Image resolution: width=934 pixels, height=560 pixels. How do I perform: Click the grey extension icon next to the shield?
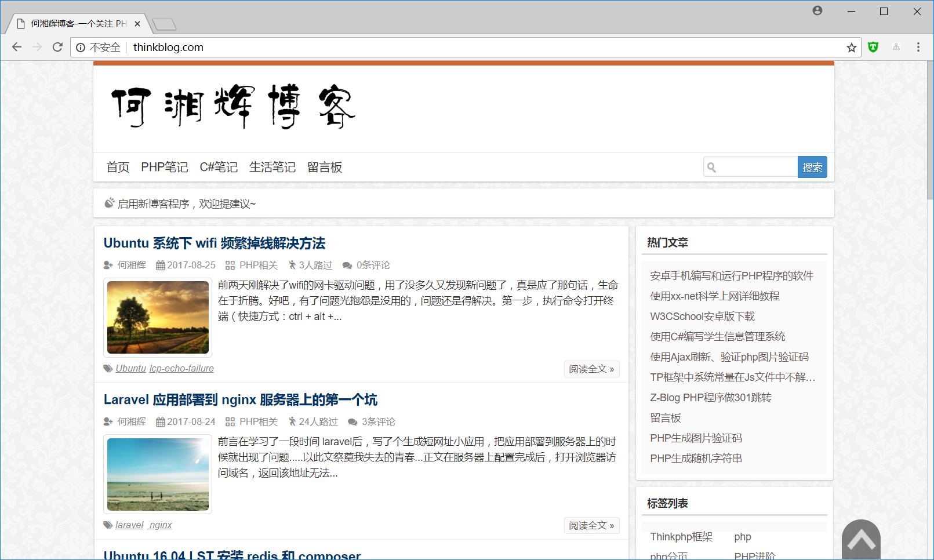click(x=896, y=47)
